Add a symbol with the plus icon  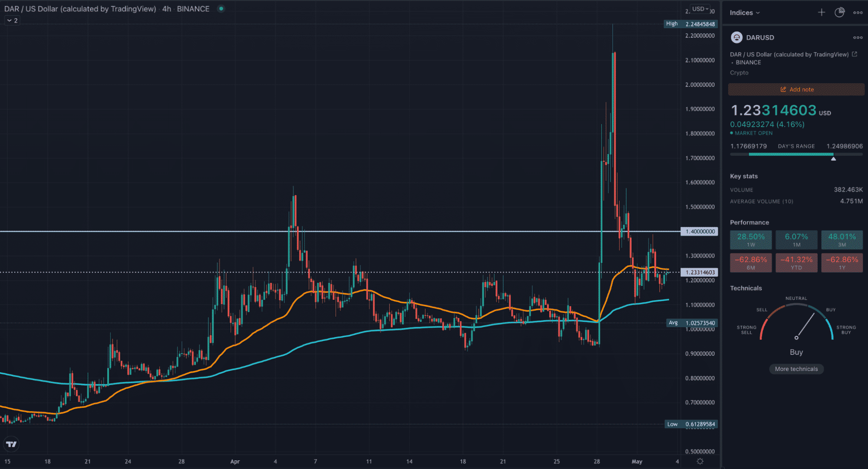pos(822,13)
